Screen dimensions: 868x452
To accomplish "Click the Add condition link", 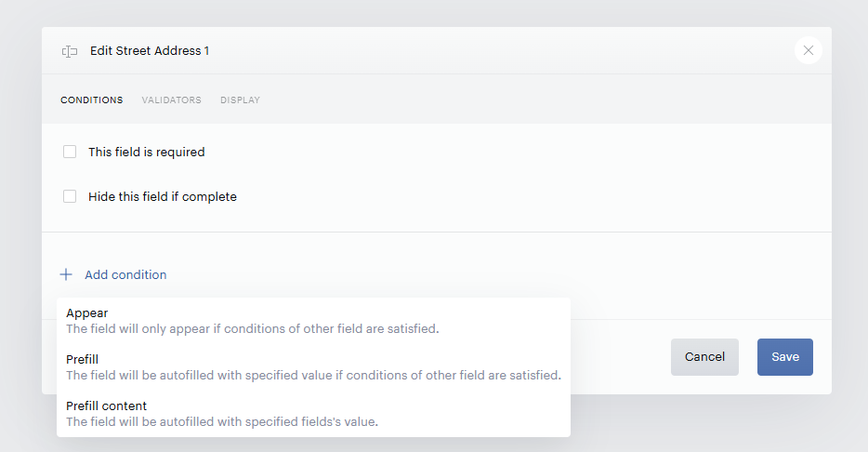I will pyautogui.click(x=125, y=274).
